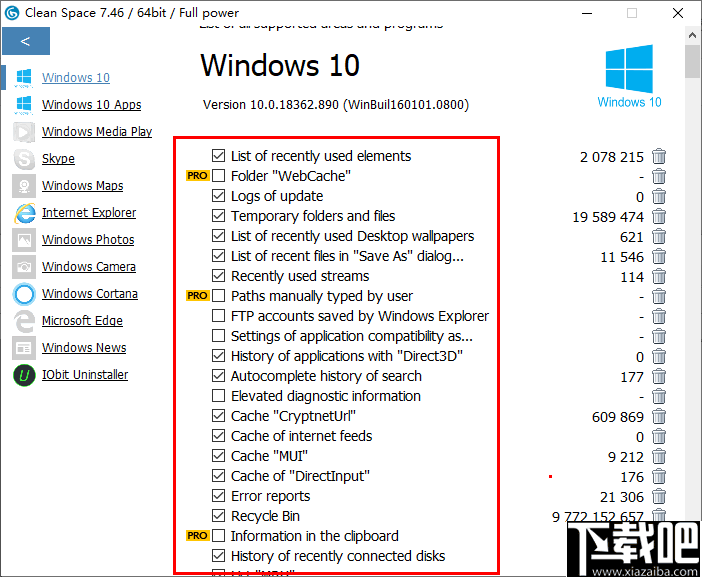Screen dimensions: 702x577
Task: Click trash icon for Paths manually typed by user
Action: click(659, 296)
